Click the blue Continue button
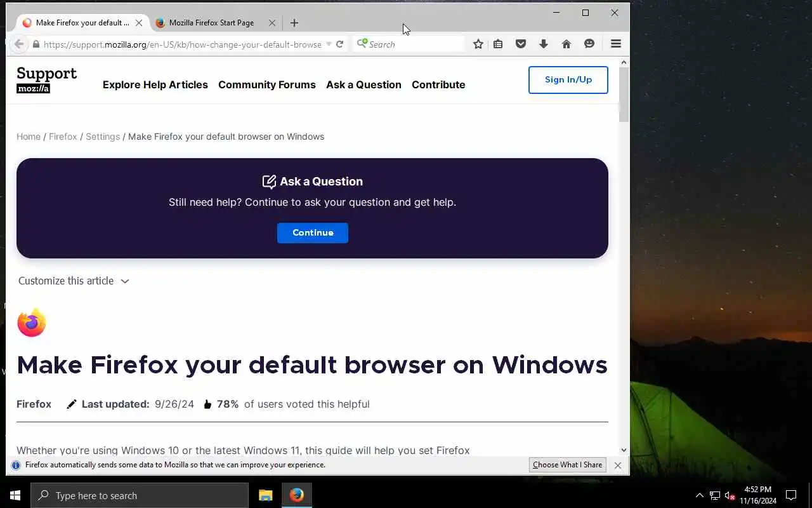This screenshot has width=812, height=508. [x=313, y=233]
